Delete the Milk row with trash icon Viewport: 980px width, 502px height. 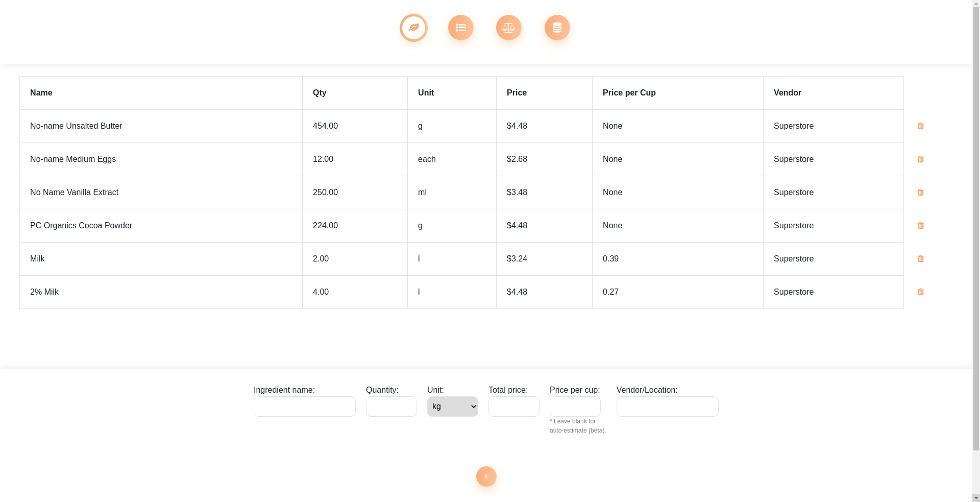pyautogui.click(x=921, y=259)
